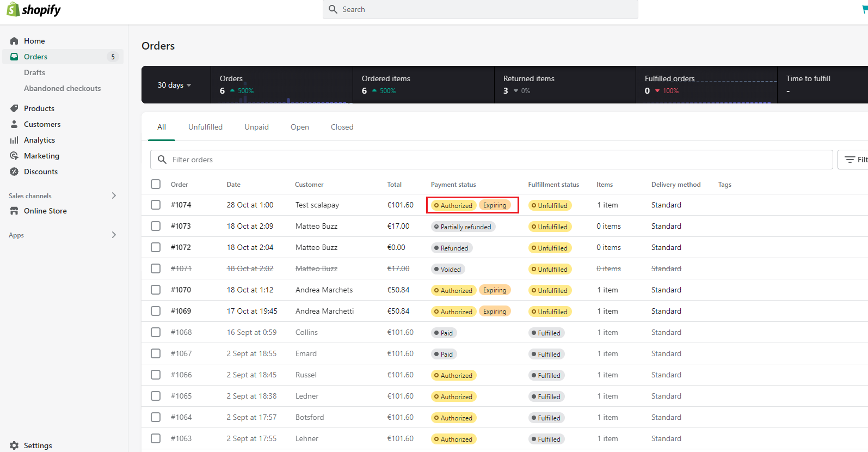Click the Payment status column header
This screenshot has height=452, width=868.
453,185
